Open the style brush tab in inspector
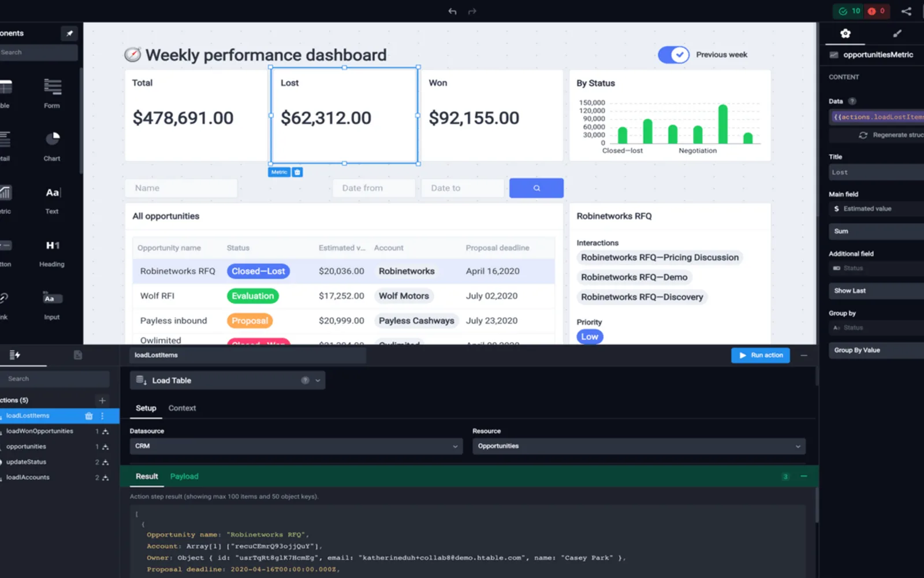Screen dimensions: 924x578 [x=897, y=34]
